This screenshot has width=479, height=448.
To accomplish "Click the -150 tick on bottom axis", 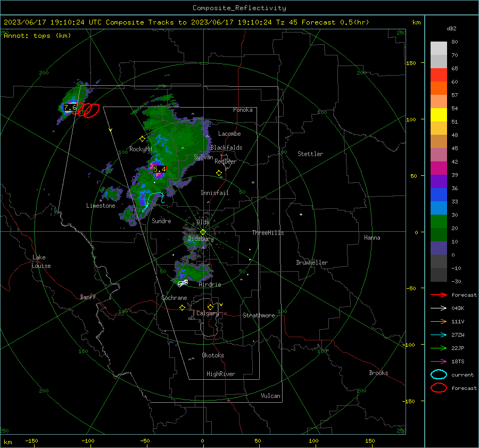I will click(x=31, y=441).
